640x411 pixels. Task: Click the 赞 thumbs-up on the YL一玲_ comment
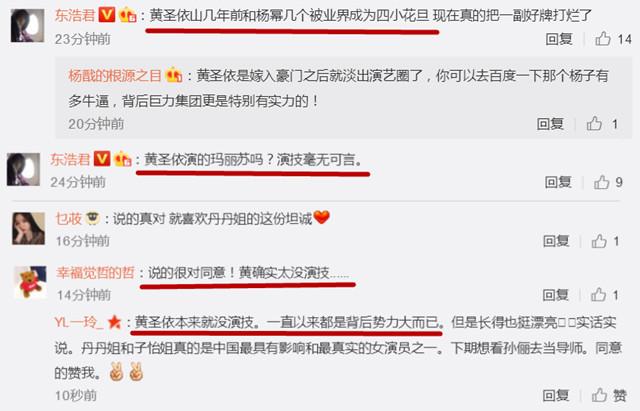[x=600, y=395]
